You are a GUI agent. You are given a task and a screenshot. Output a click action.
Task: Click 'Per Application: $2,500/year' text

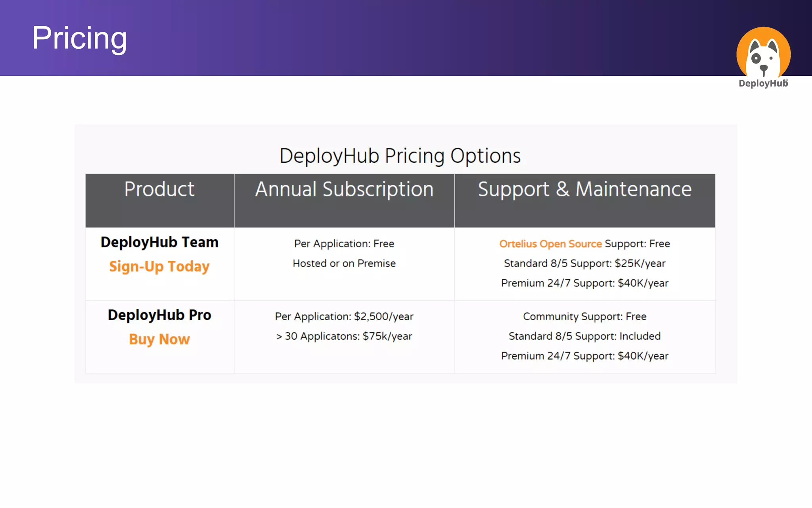(x=344, y=316)
